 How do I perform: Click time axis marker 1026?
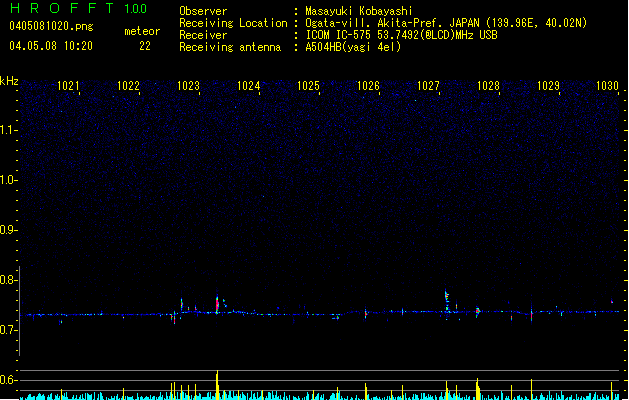tap(368, 86)
